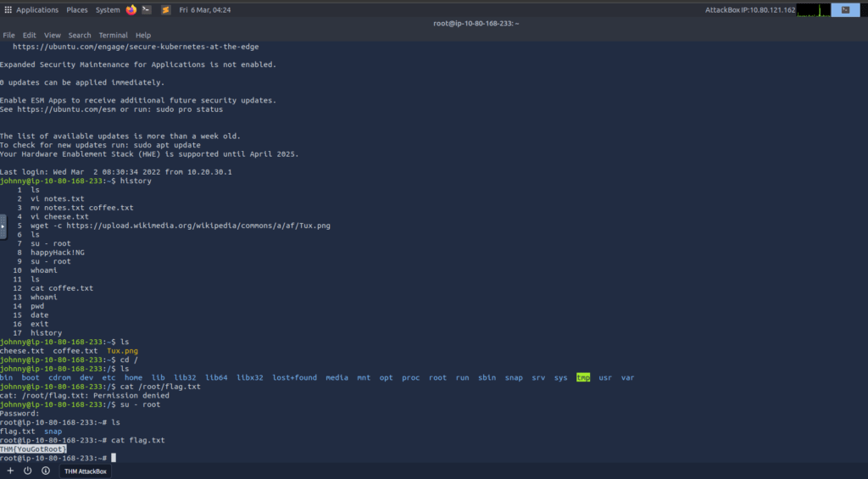The width and height of the screenshot is (868, 479).
Task: Open the System menu
Action: pos(108,10)
